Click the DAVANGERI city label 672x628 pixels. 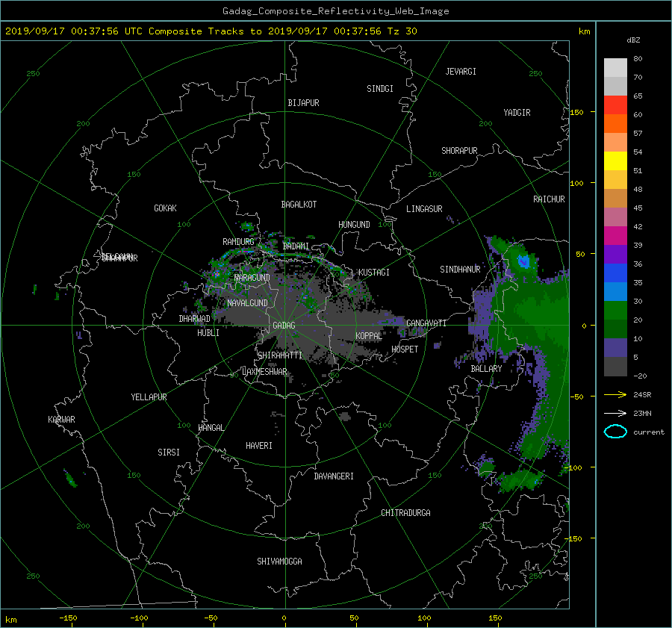tap(334, 476)
